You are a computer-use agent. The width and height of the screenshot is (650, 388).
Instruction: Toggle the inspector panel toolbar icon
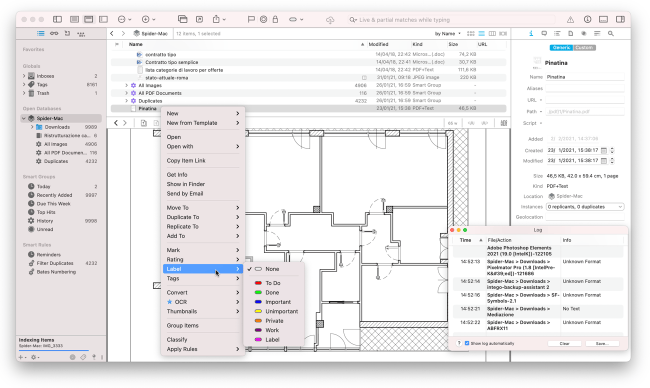pyautogui.click(x=620, y=19)
